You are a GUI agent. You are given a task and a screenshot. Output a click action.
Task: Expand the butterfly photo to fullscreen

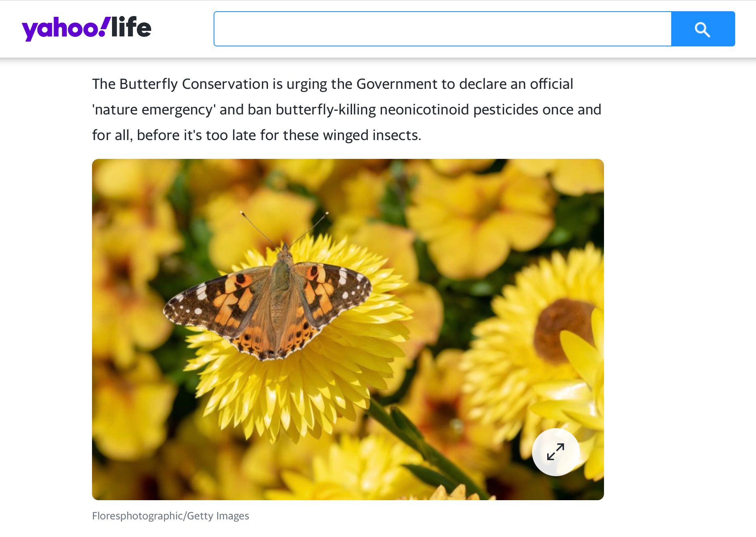tap(556, 452)
